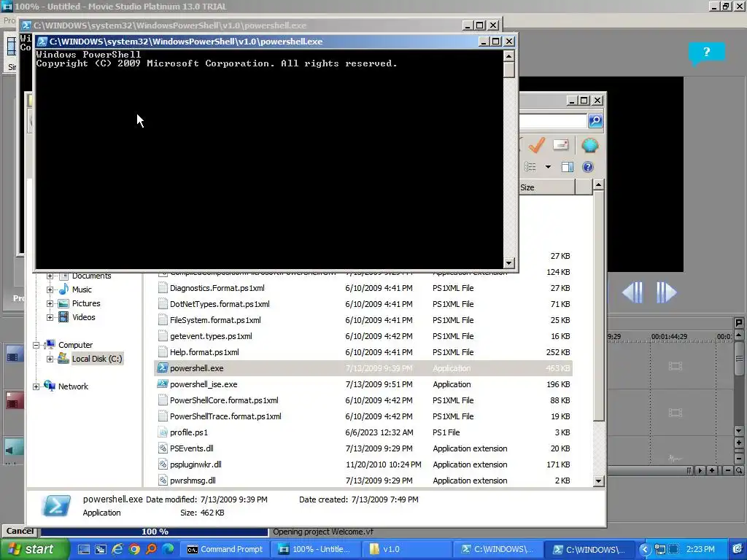Screen dimensions: 747x560
Task: Expand the Network tree node
Action: point(36,386)
